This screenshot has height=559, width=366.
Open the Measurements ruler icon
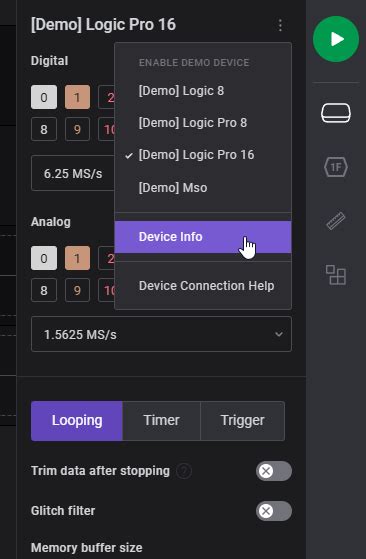click(336, 221)
